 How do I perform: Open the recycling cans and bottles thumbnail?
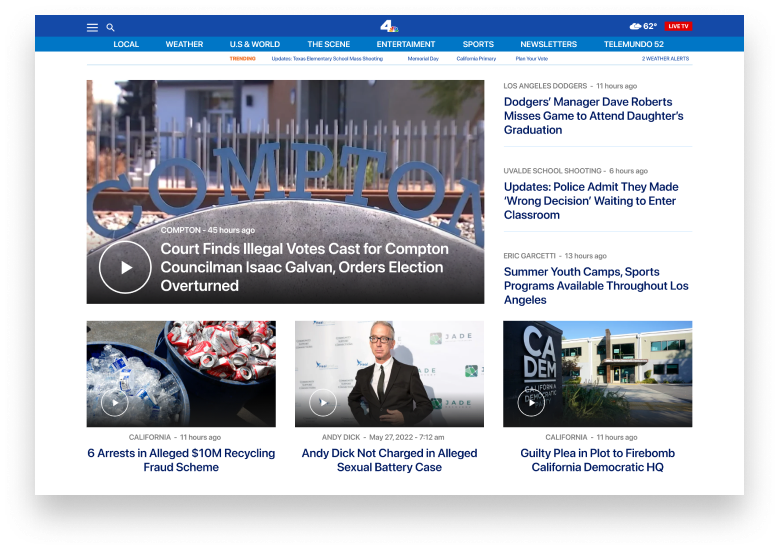(181, 374)
